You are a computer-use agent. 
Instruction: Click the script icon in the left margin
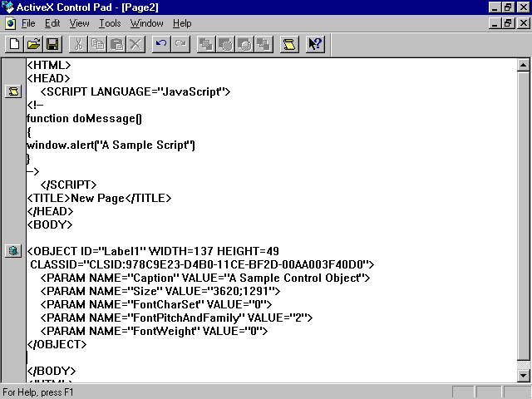[12, 91]
